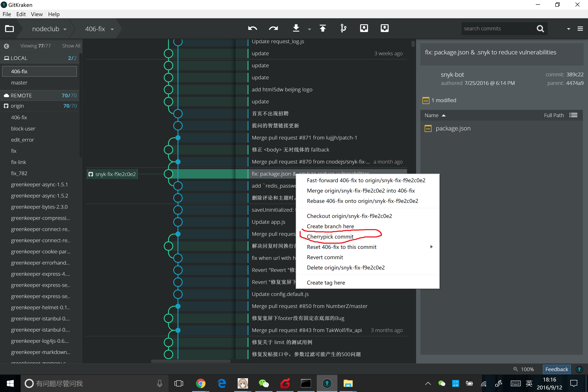The width and height of the screenshot is (588, 392).
Task: Click the undo arrow icon in toolbar
Action: coord(253,28)
